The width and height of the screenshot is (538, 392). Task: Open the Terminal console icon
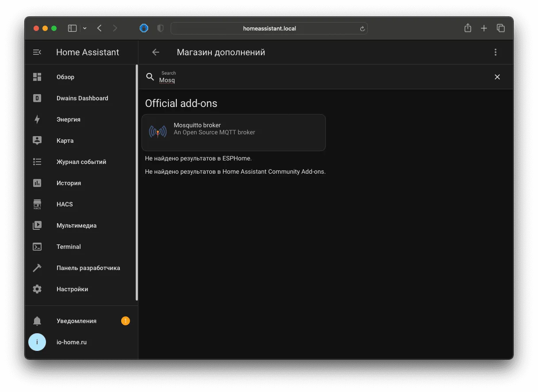37,247
